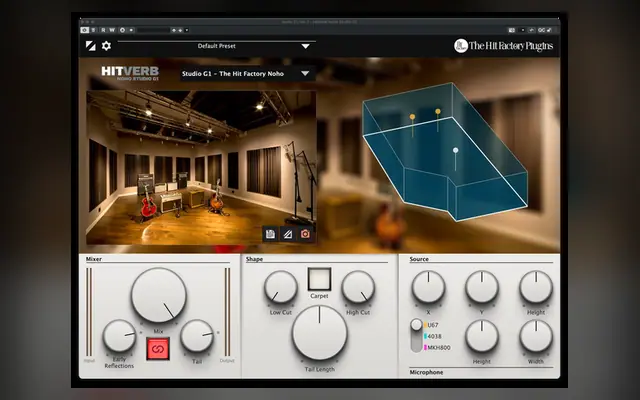This screenshot has height=400, width=640.
Task: Click the Hit Factory Plugins logo
Action: click(503, 46)
